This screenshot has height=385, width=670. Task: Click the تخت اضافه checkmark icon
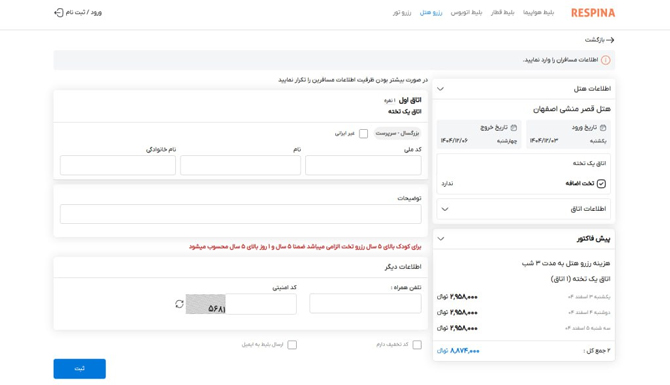click(x=601, y=184)
